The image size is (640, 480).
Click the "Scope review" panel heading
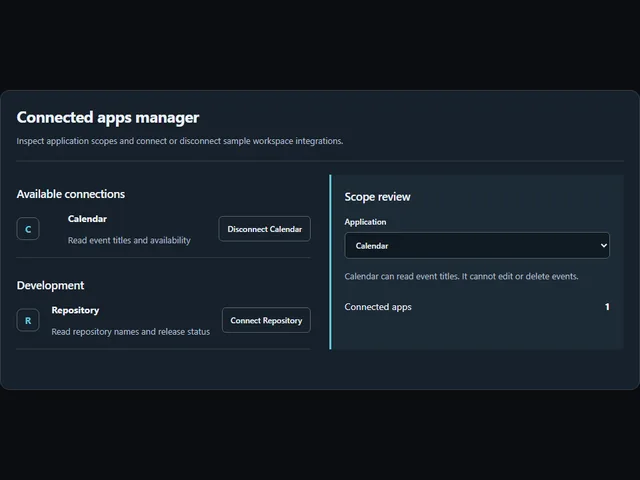pyautogui.click(x=377, y=197)
